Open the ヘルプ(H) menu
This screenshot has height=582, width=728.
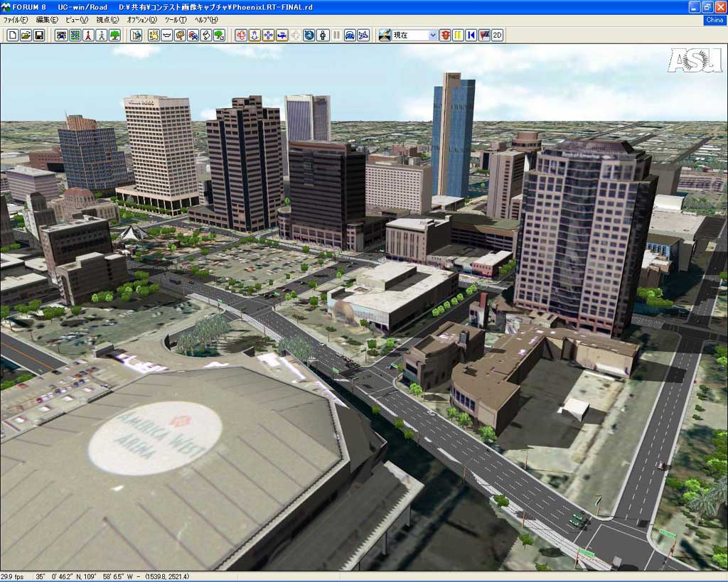[x=205, y=20]
